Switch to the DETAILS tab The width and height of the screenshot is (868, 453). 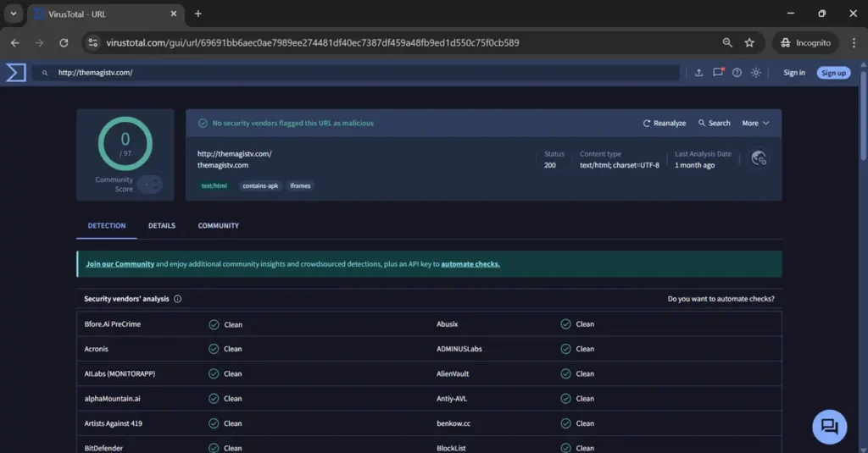162,226
